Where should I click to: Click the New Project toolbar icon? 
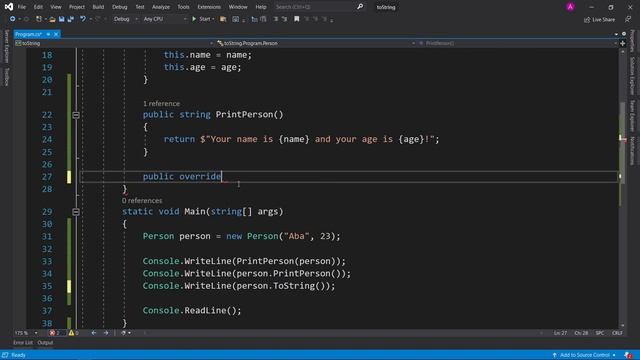click(39, 19)
